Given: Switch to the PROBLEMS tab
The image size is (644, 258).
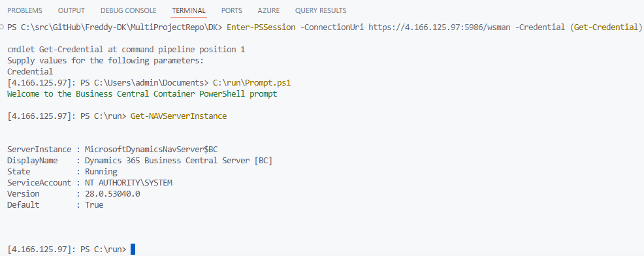Looking at the screenshot, I should coord(25,10).
